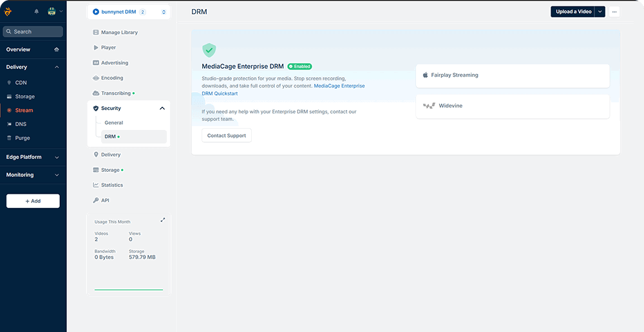
Task: Open the Player settings
Action: click(x=108, y=48)
